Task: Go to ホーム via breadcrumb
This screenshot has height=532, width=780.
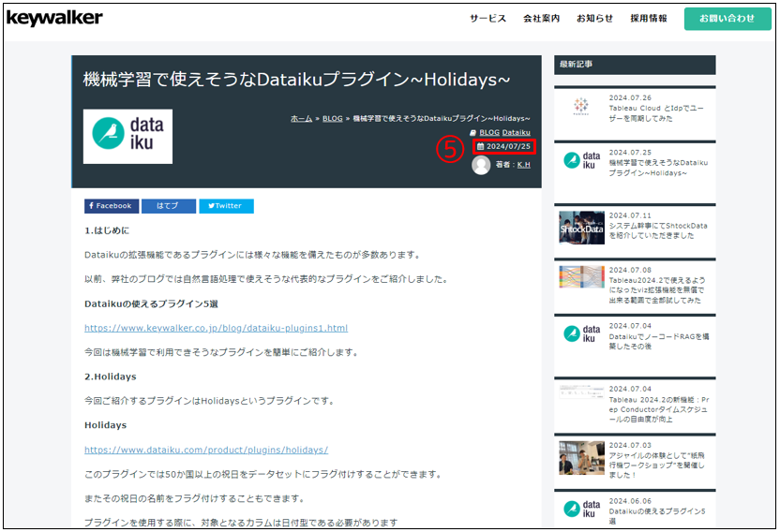Action: 302,118
